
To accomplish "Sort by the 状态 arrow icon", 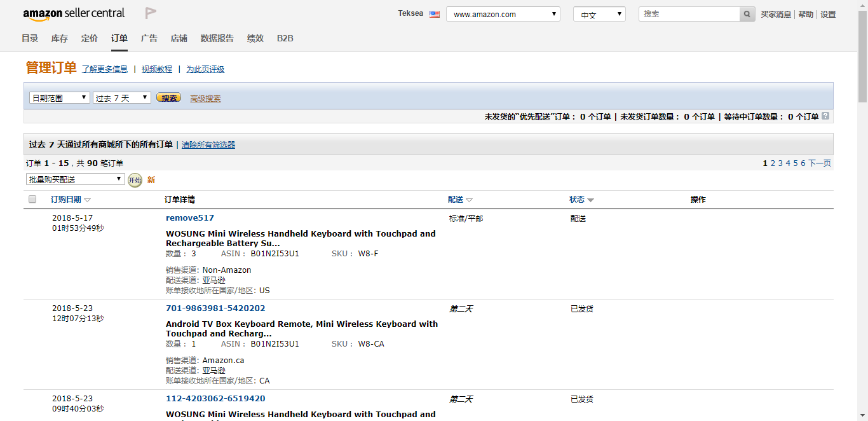I will pyautogui.click(x=590, y=200).
